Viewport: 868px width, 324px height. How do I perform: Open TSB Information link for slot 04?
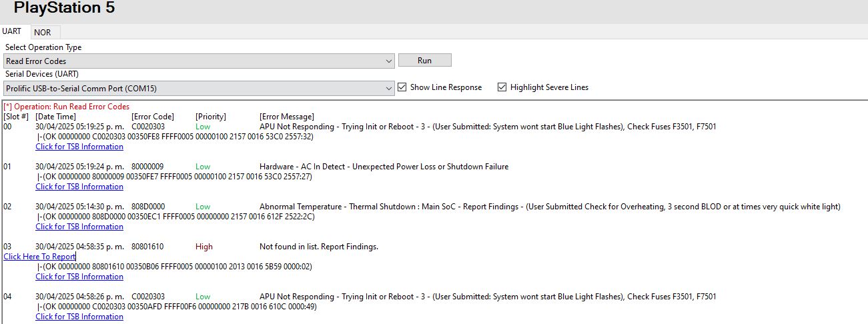(x=79, y=317)
